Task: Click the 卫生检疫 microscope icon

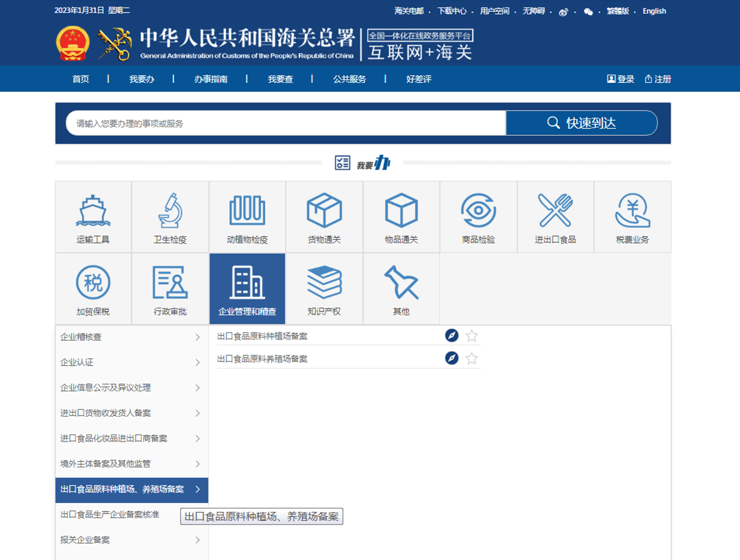Action: (170, 209)
